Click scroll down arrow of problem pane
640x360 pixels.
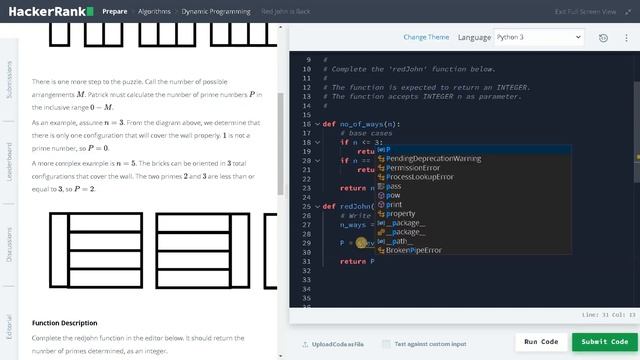(280, 356)
